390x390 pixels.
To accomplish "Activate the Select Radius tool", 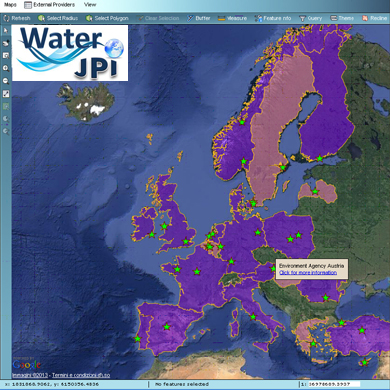I will tap(58, 18).
